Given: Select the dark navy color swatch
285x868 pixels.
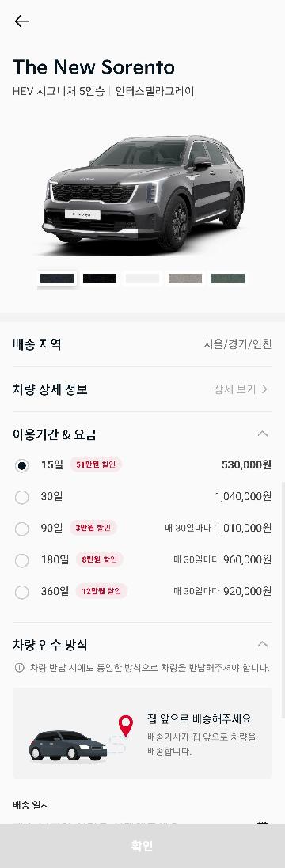Looking at the screenshot, I should point(56,279).
